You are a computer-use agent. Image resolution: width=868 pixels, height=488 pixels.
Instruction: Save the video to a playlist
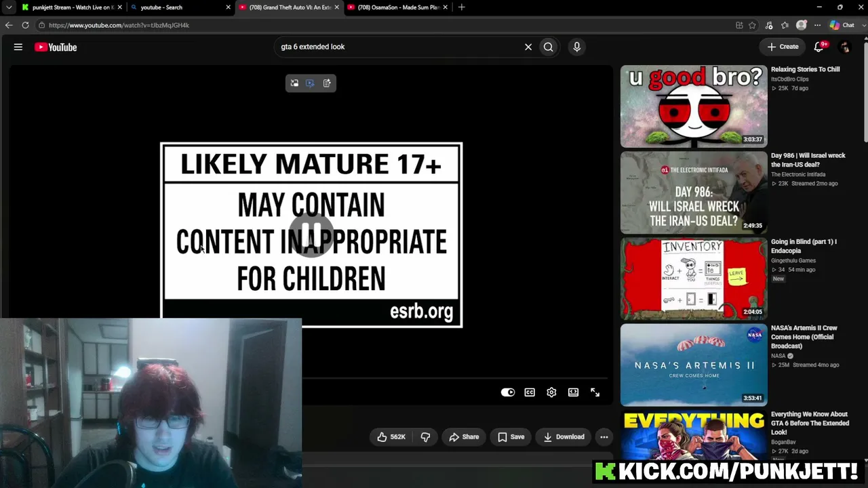pos(511,437)
